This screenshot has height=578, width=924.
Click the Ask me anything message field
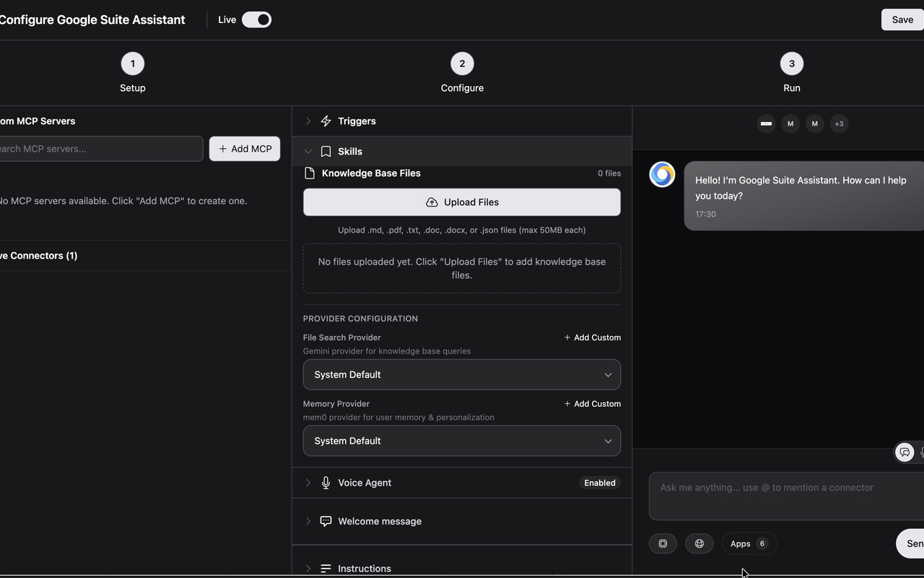(786, 496)
